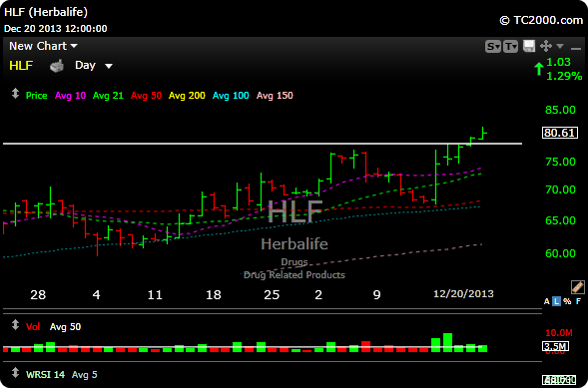Click the white horizontal resistance line on the chart

263,144
